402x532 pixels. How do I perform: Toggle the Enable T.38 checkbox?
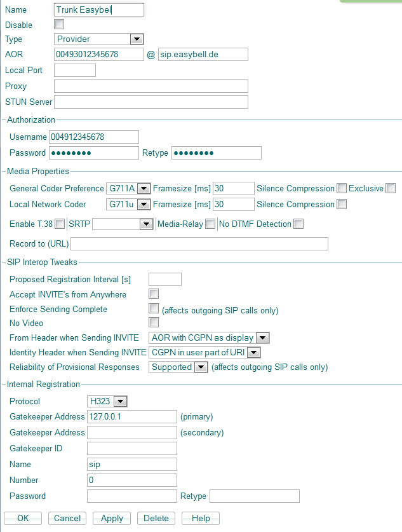coord(60,224)
